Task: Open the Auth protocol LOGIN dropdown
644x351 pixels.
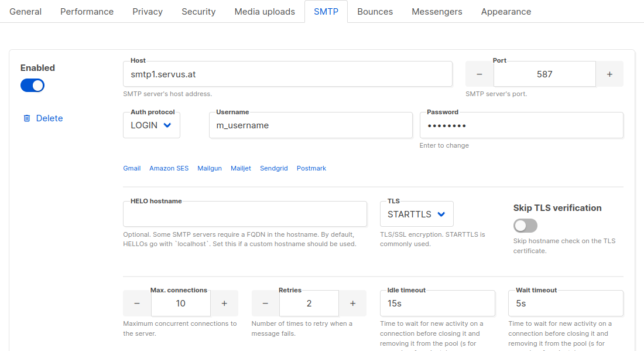Action: point(152,125)
